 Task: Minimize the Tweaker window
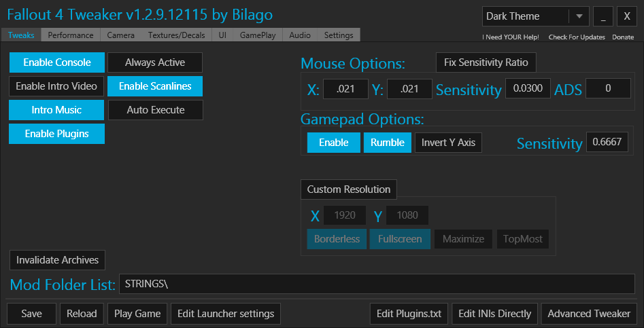coord(603,16)
